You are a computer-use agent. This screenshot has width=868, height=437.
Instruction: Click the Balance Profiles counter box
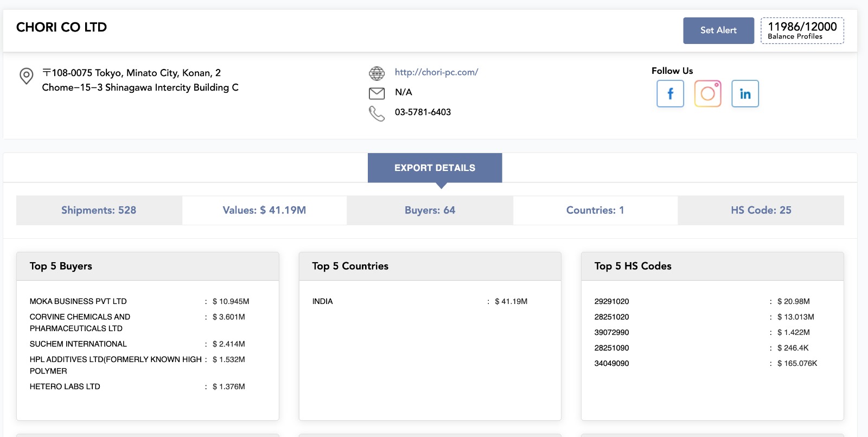pos(802,30)
